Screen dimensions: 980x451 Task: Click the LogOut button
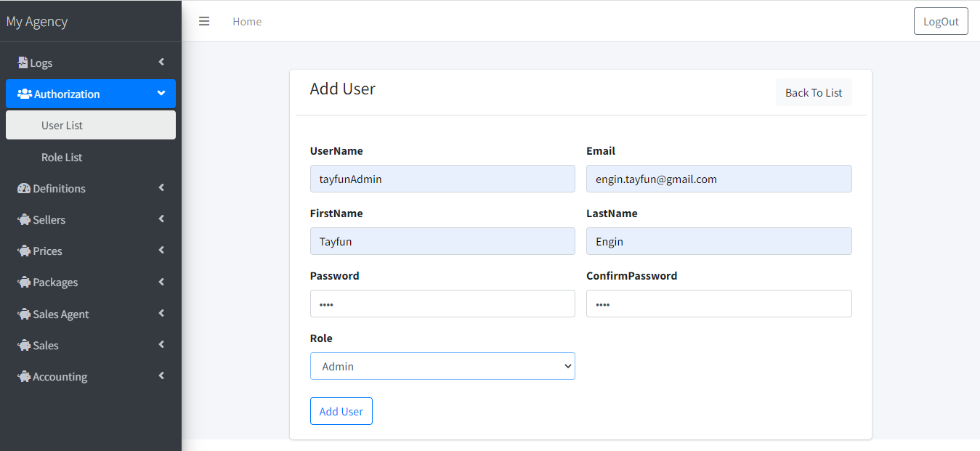(x=941, y=21)
